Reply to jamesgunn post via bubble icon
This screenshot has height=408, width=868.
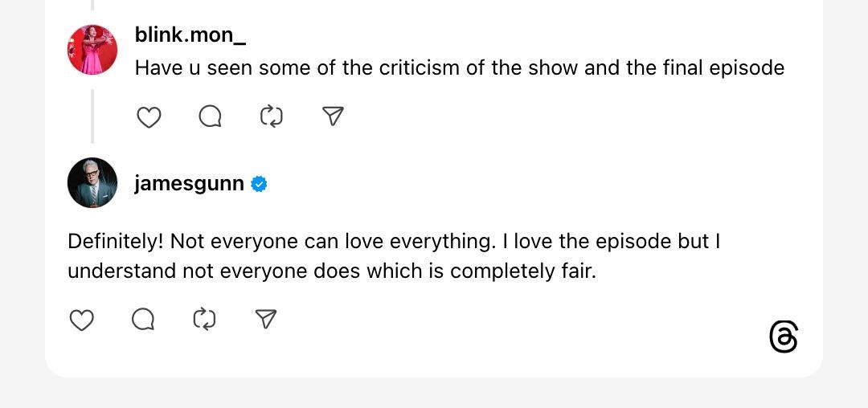coord(143,320)
